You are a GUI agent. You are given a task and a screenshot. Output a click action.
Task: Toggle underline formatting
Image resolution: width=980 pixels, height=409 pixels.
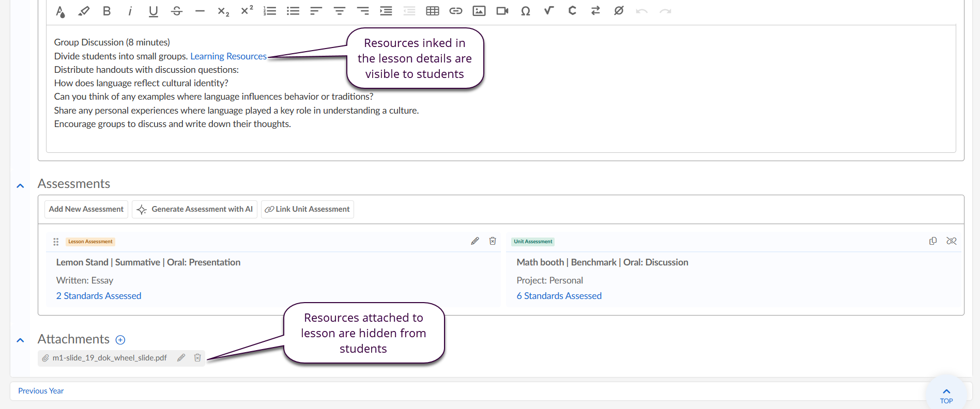point(153,11)
